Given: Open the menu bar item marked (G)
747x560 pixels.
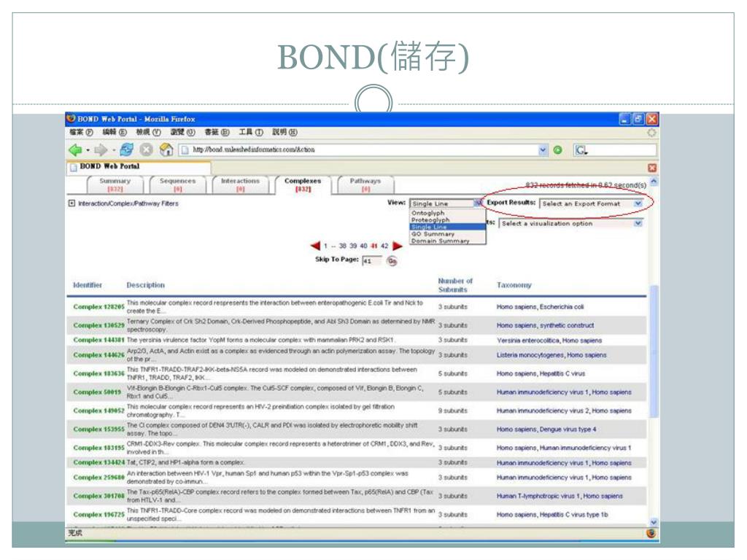Looking at the screenshot, I should point(183,133).
